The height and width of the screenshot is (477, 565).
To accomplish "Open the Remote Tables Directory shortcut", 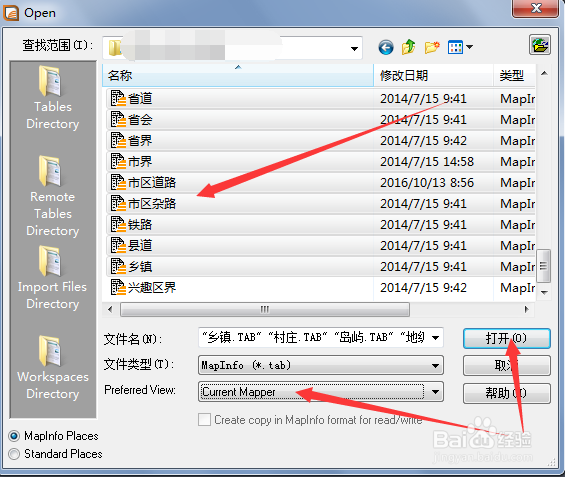I will pos(53,196).
